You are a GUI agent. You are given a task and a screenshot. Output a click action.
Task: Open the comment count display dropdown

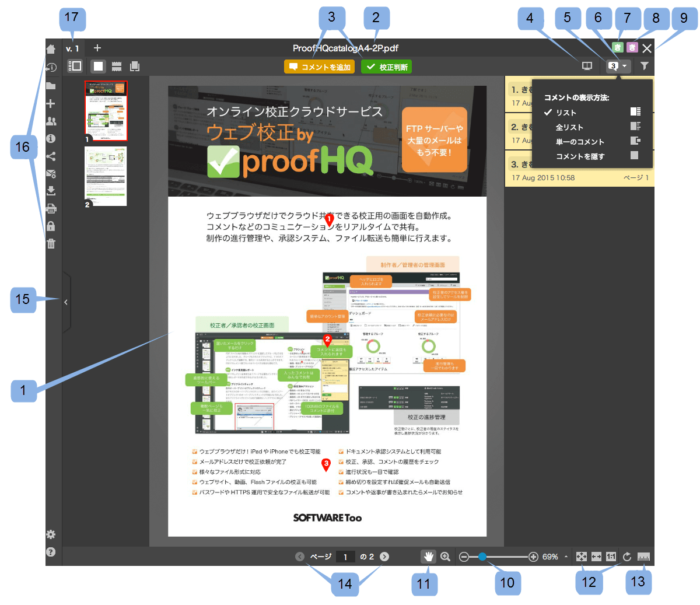(618, 66)
